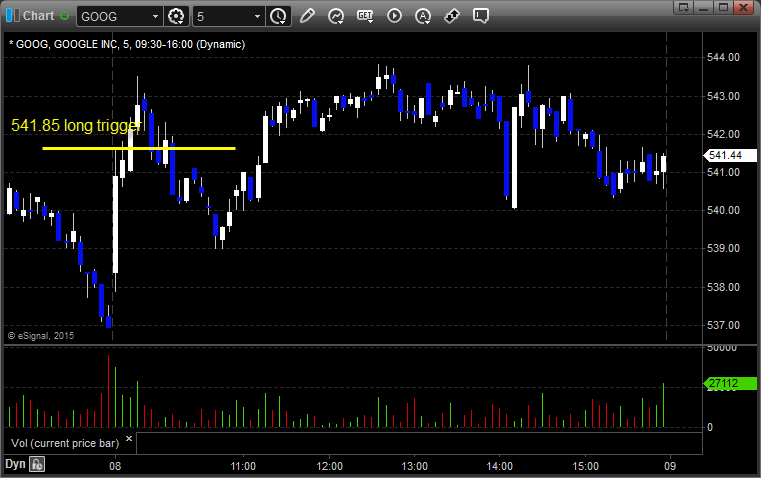
Task: Click the speech bubble comment icon
Action: [480, 16]
